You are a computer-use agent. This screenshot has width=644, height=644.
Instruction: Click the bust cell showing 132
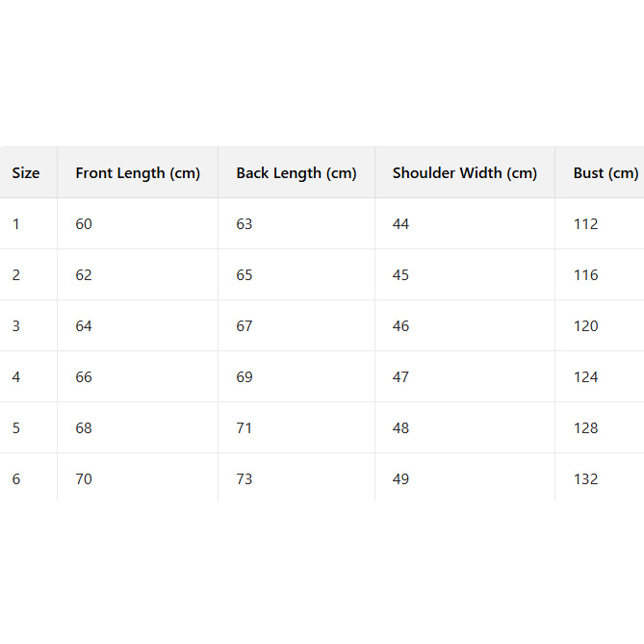[x=585, y=479]
